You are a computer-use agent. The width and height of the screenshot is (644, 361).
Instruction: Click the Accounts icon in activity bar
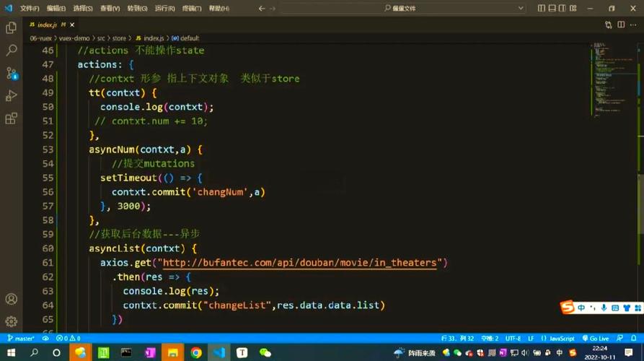11,299
